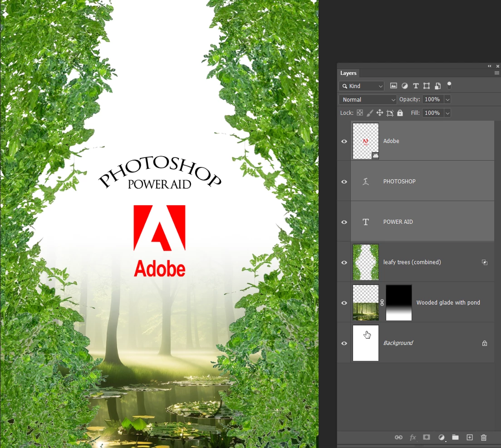Click the POWER AID text on canvas

pos(159,184)
